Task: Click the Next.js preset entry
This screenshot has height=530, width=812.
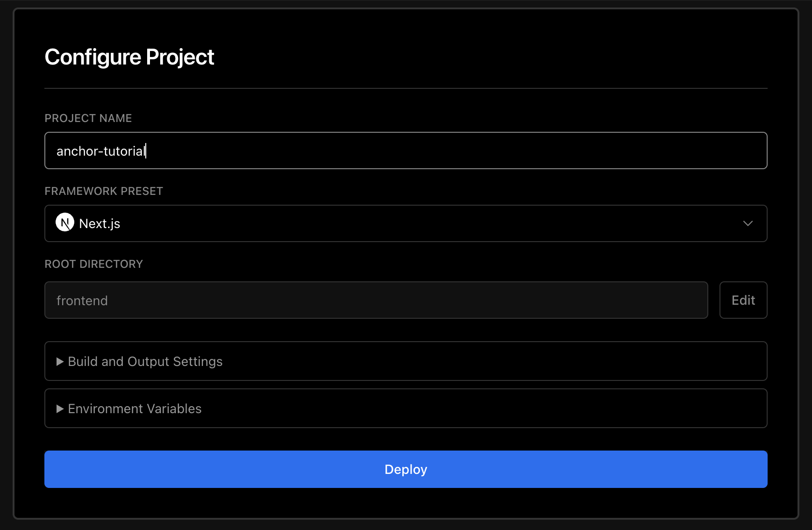Action: point(99,223)
